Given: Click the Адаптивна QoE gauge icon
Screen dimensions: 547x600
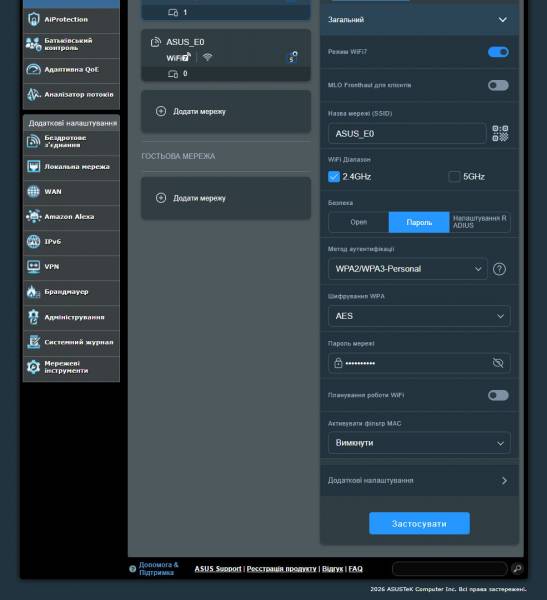Looking at the screenshot, I should coord(34,69).
